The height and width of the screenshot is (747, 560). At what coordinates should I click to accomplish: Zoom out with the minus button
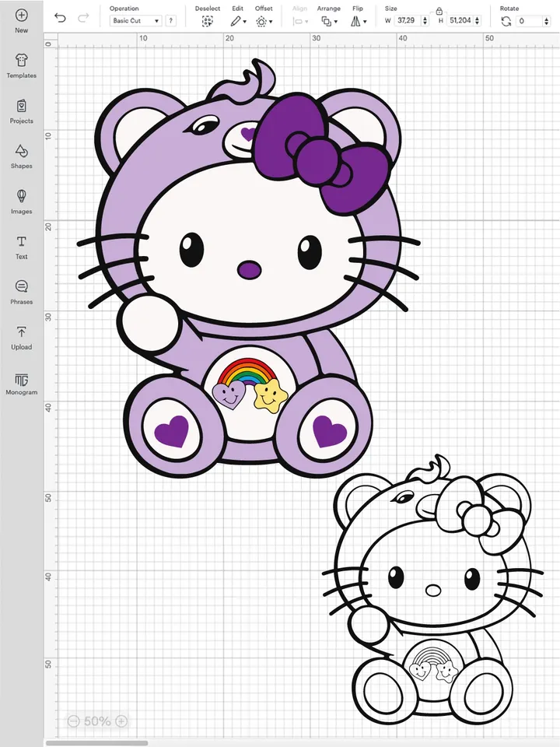[x=73, y=721]
